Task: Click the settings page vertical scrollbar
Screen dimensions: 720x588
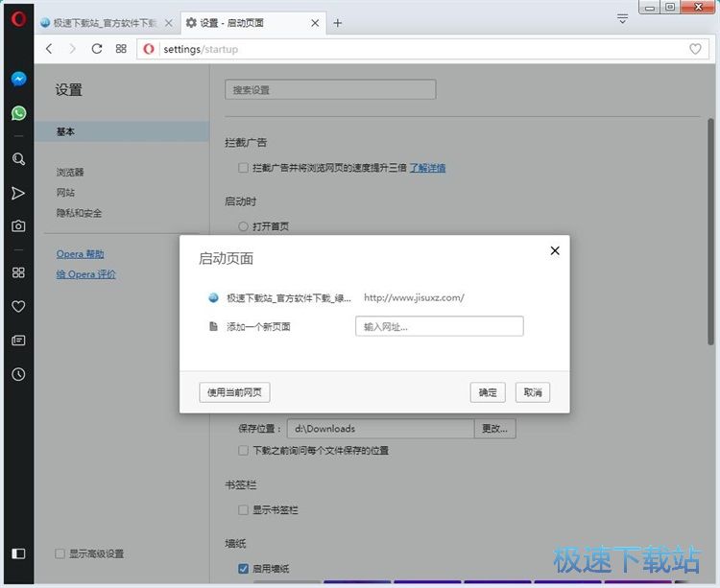Action: point(710,231)
